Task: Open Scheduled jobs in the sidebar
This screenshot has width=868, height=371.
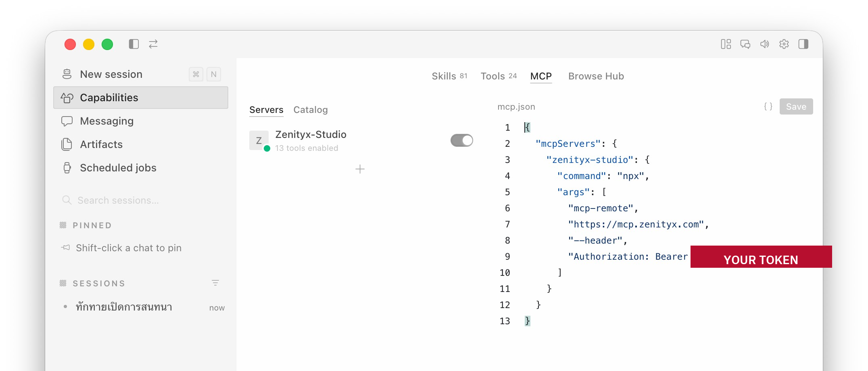Action: pyautogui.click(x=141, y=168)
